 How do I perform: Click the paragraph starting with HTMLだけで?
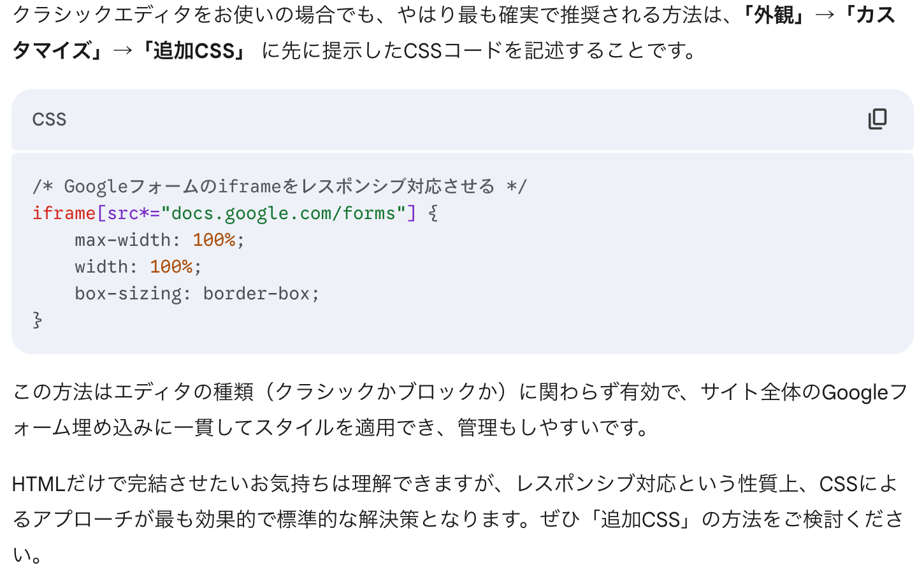[458, 519]
